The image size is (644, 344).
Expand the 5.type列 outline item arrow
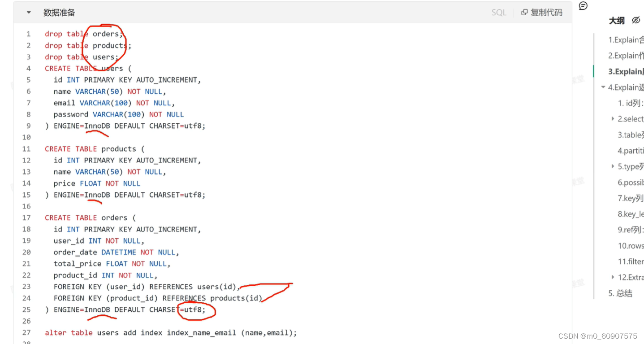[x=613, y=166]
